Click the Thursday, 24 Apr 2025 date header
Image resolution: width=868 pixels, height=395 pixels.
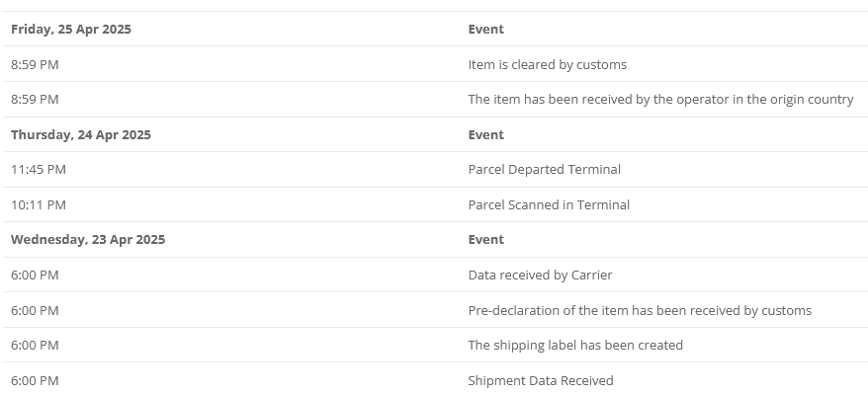click(81, 135)
